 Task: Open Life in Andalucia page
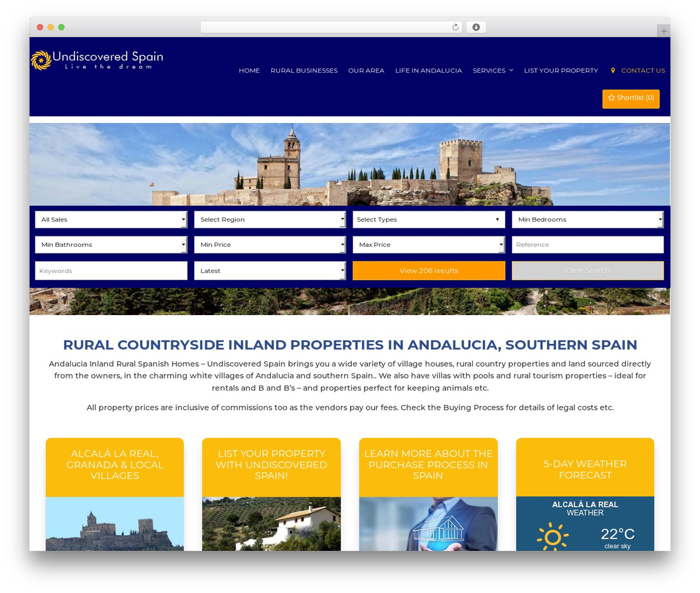pyautogui.click(x=429, y=71)
